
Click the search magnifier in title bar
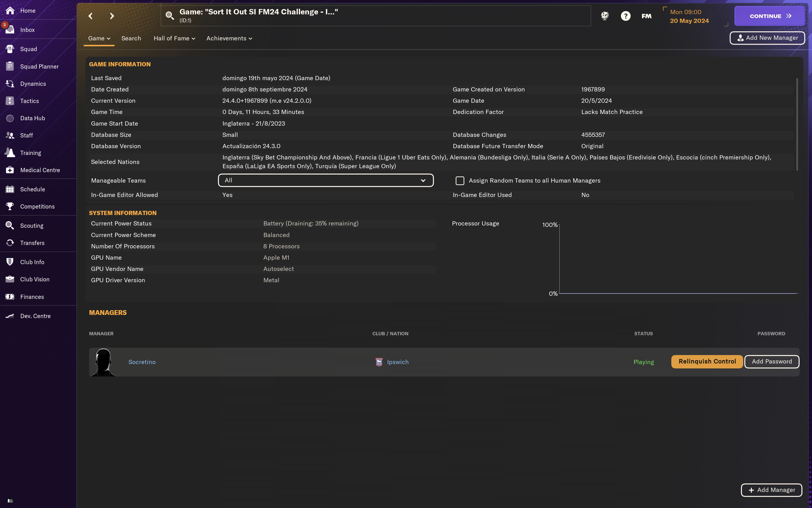click(x=170, y=16)
